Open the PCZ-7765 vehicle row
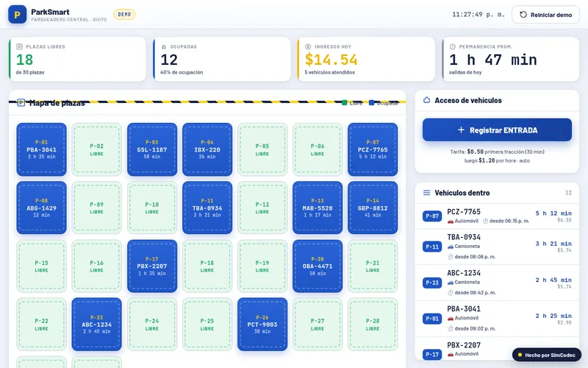This screenshot has width=588, height=368. (497, 216)
